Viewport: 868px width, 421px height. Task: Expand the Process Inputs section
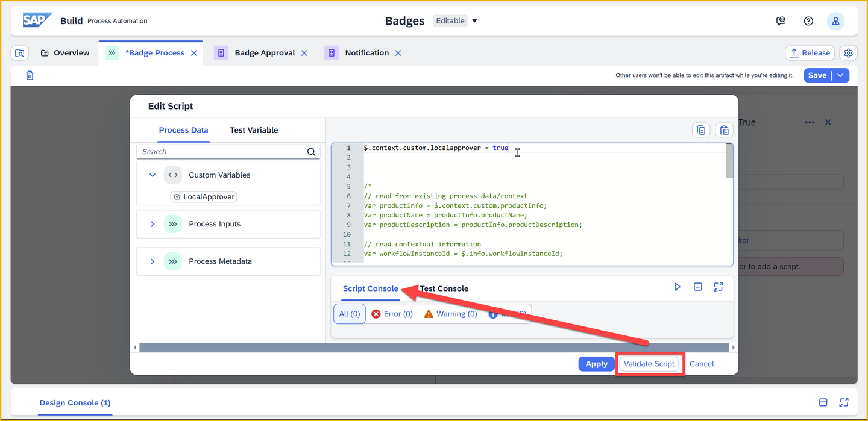click(153, 224)
